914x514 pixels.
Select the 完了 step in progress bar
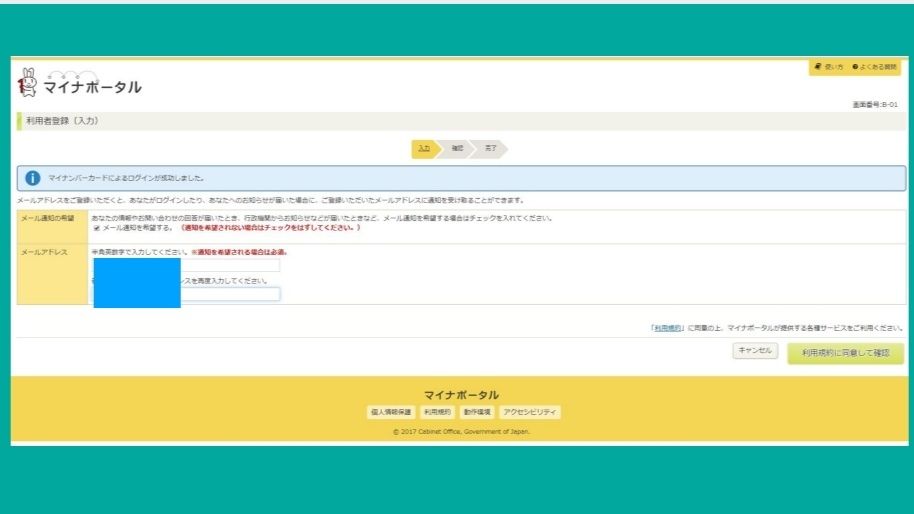tap(490, 148)
